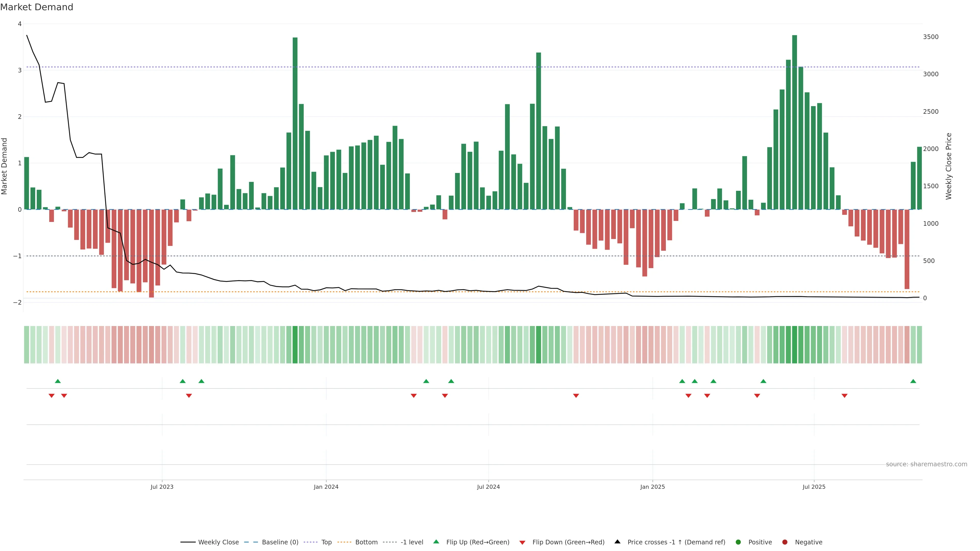Click the last green flip-up marker
Image resolution: width=980 pixels, height=551 pixels.
click(913, 381)
